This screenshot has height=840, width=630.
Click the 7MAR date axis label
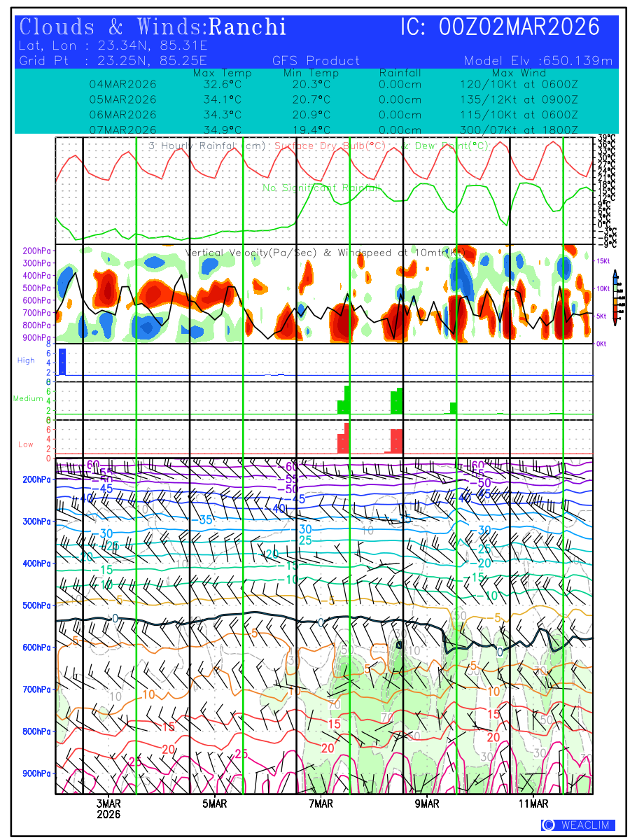[320, 804]
